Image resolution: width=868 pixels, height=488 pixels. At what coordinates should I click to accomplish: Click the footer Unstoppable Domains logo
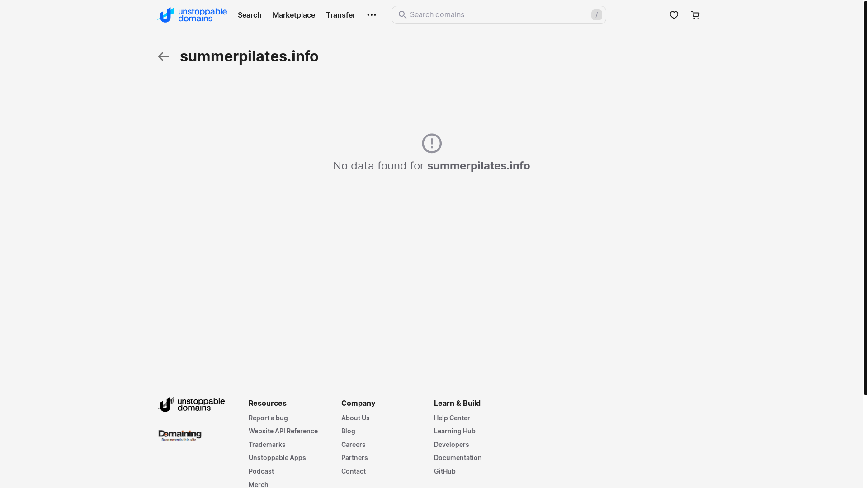click(191, 404)
